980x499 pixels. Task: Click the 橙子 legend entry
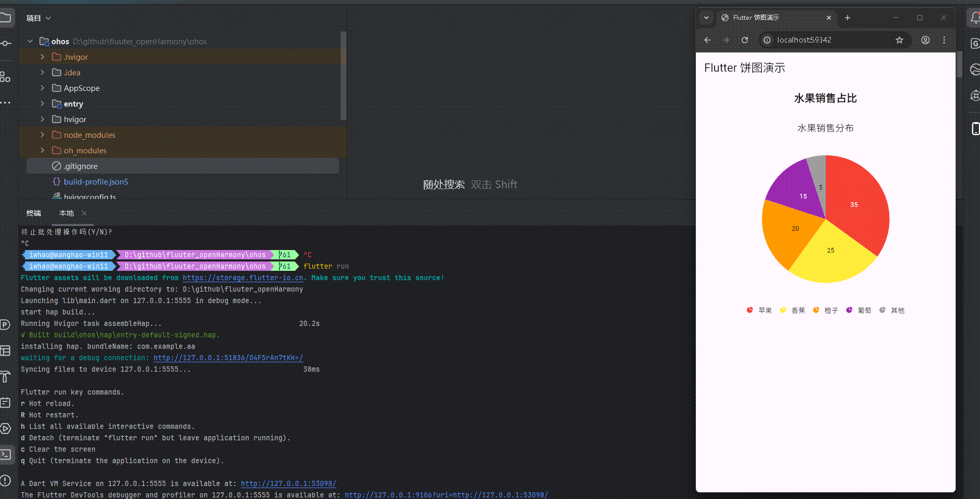(x=826, y=310)
